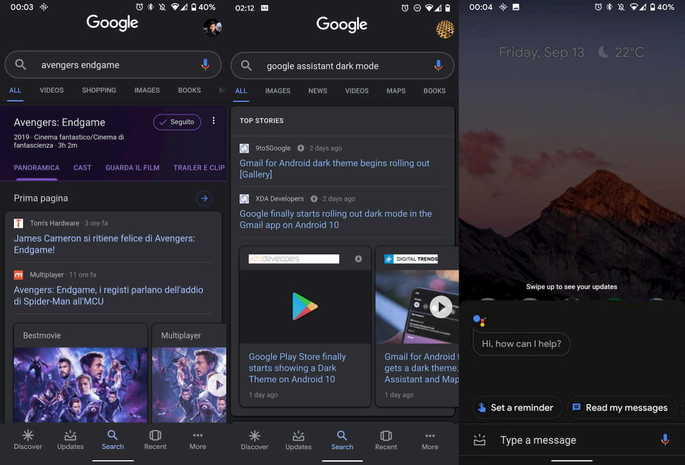
Task: Switch to VIDEOS tab in avengers search
Action: point(52,90)
